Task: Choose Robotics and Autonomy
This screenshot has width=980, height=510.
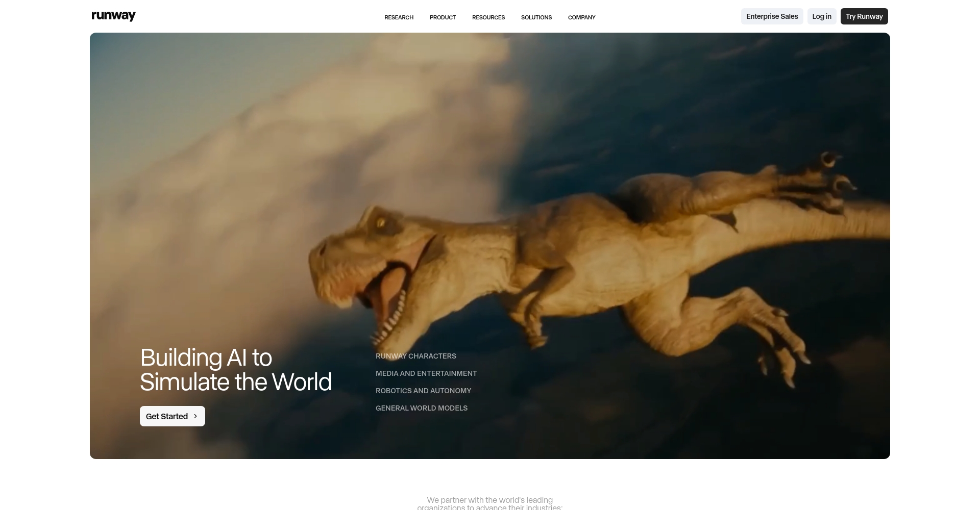Action: [423, 391]
